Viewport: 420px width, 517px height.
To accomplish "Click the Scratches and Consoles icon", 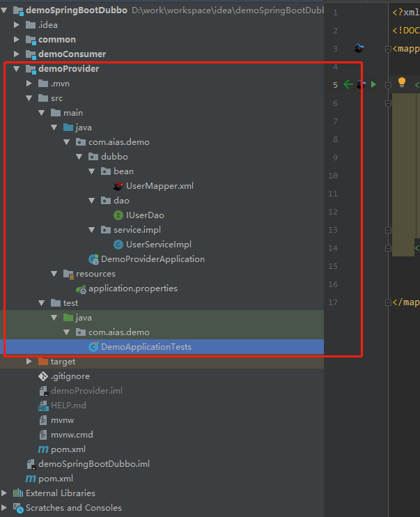I will (x=18, y=508).
